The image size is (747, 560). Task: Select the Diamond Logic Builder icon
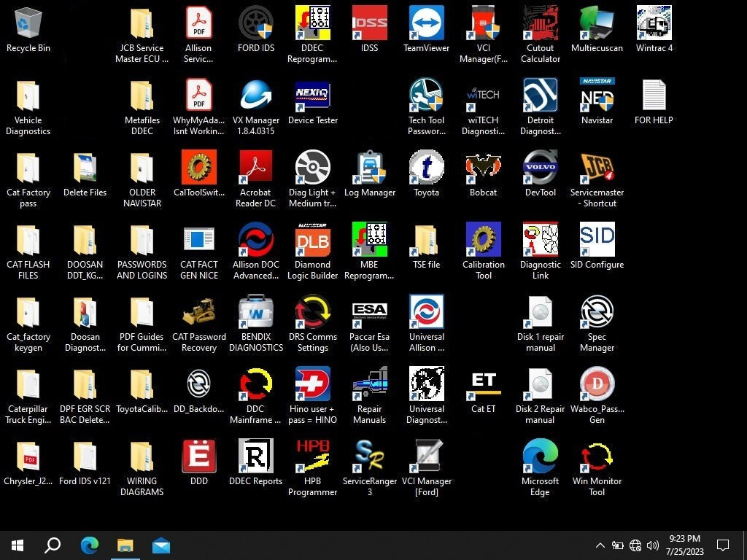click(x=313, y=241)
